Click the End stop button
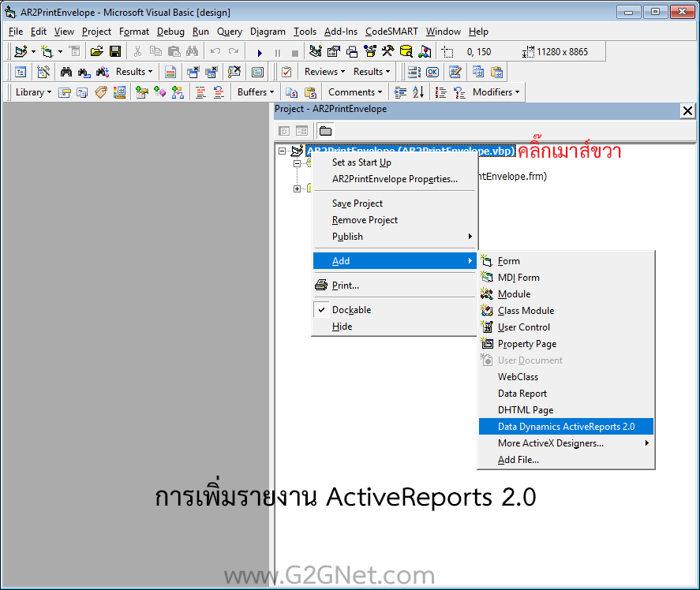 click(x=294, y=53)
